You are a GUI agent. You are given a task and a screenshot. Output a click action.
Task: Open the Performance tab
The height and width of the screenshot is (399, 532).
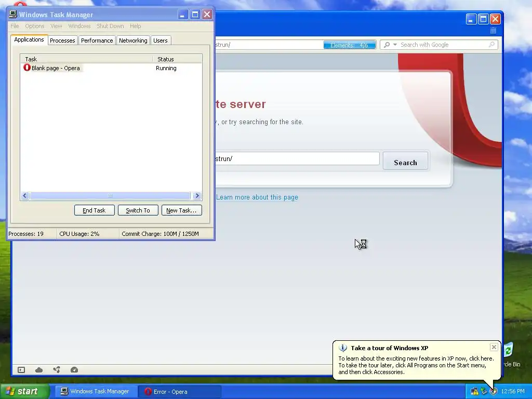point(97,41)
